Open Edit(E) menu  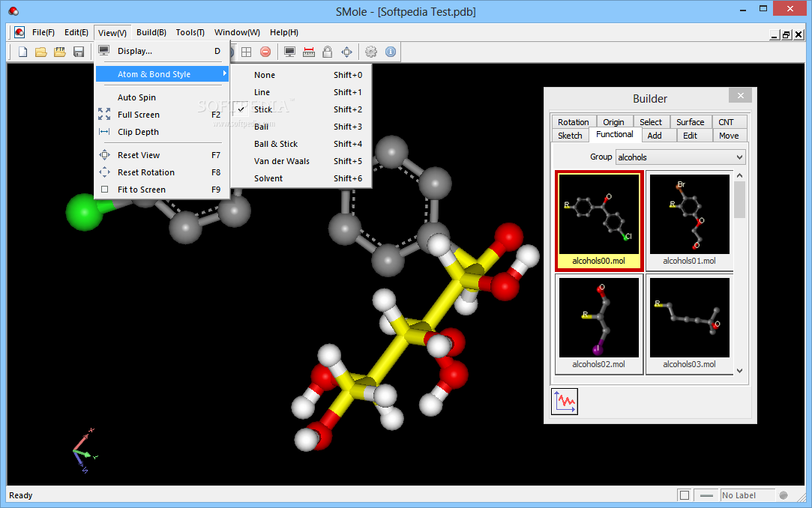tap(76, 32)
